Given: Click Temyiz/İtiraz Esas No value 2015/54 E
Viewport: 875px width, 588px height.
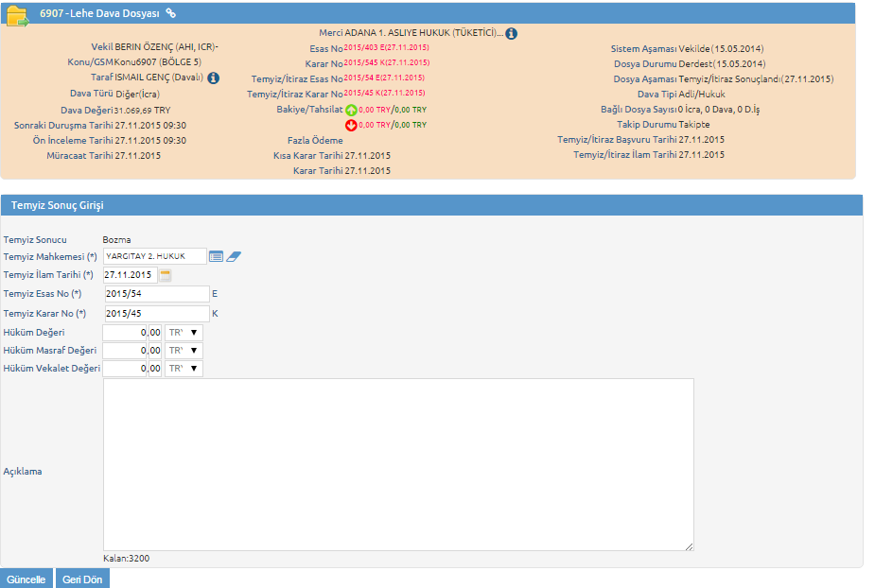Looking at the screenshot, I should point(384,78).
